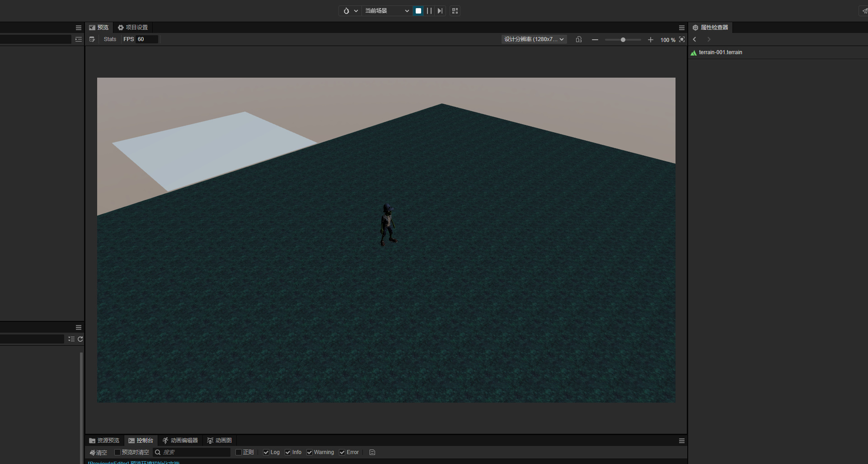This screenshot has height=464, width=868.
Task: Go back in the inspector history
Action: [x=695, y=39]
